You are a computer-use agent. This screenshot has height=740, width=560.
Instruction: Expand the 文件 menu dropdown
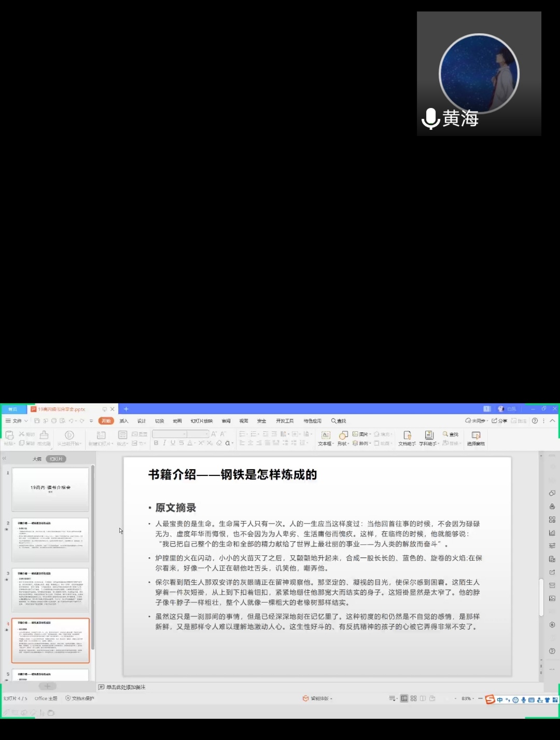pos(17,421)
